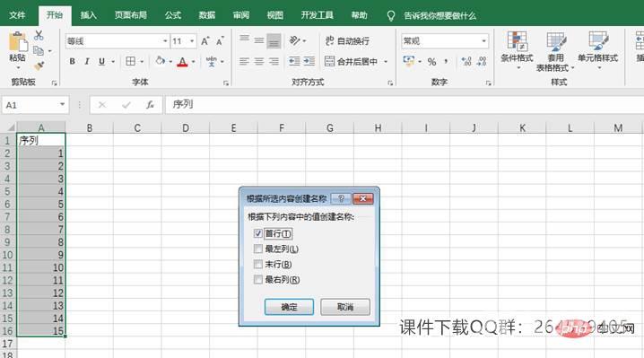
Task: Switch to 开发工具 tab
Action: pyautogui.click(x=318, y=15)
